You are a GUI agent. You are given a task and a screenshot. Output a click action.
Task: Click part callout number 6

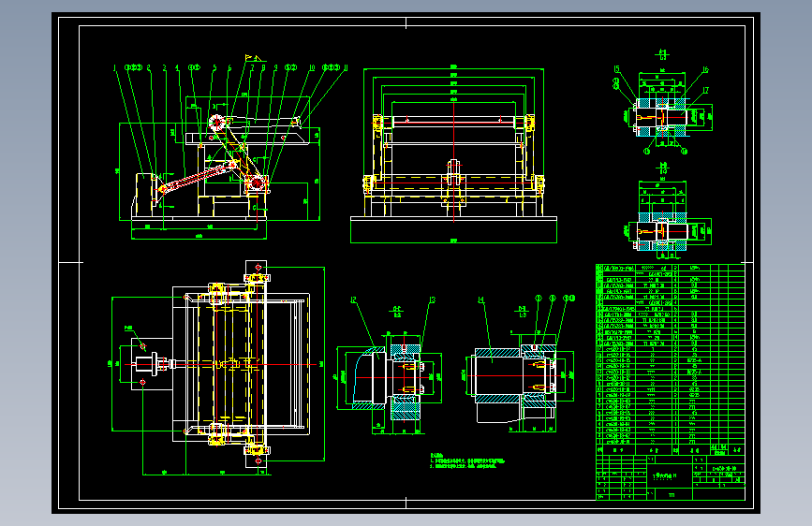[x=229, y=67]
